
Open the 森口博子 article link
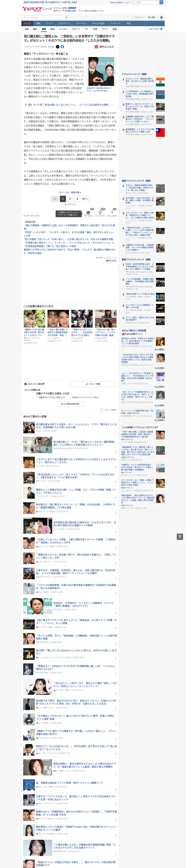(x=76, y=652)
